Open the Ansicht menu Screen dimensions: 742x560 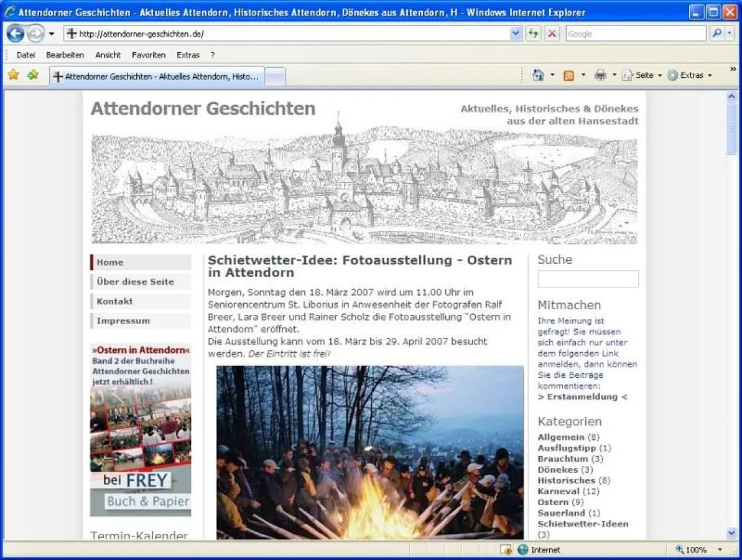click(108, 55)
